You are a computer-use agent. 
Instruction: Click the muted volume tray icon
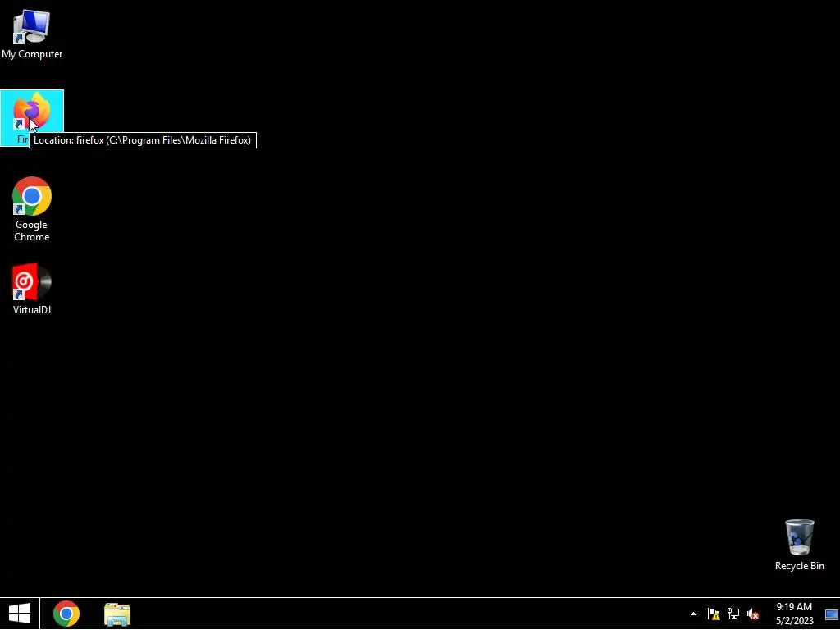pos(753,614)
